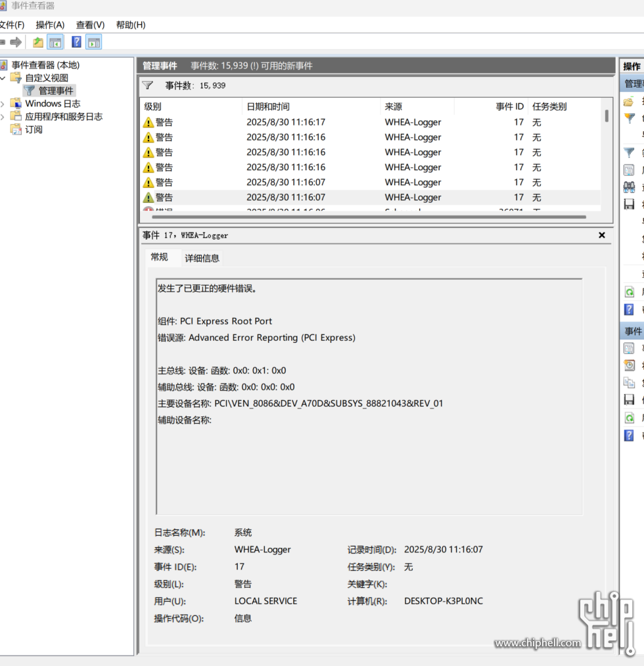Click the help question icon in 管理事件 actions section
644x666 pixels.
point(629,309)
